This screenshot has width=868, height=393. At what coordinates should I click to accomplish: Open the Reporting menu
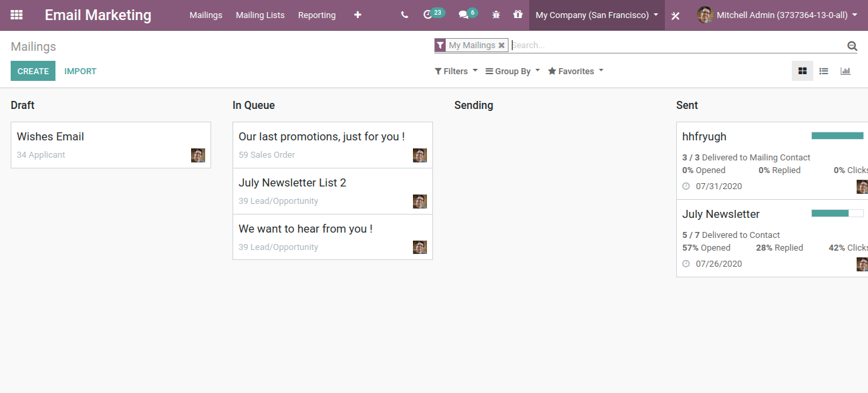coord(317,15)
